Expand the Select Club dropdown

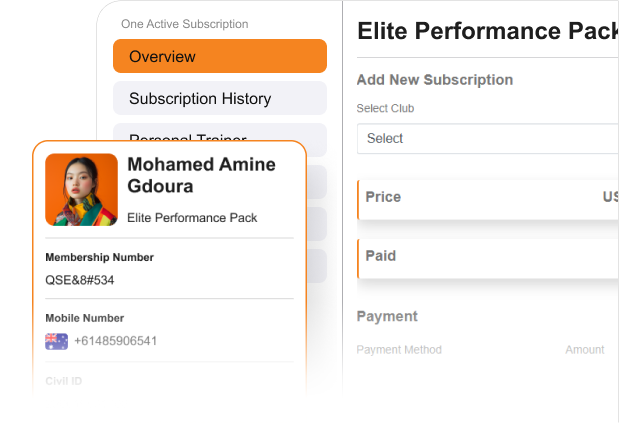(x=487, y=138)
